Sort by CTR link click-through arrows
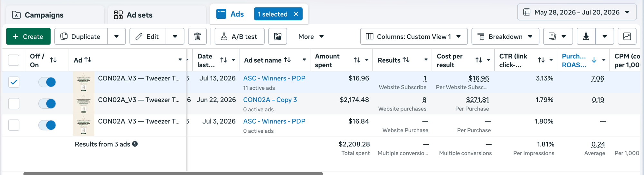 coord(541,60)
